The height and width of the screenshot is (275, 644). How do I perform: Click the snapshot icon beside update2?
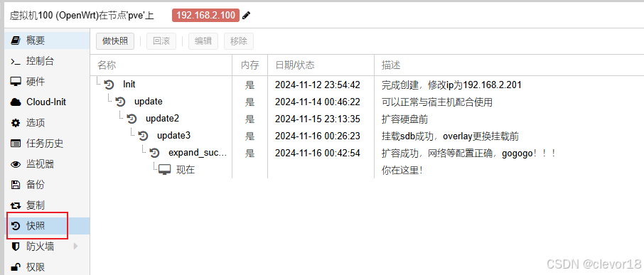pos(132,119)
